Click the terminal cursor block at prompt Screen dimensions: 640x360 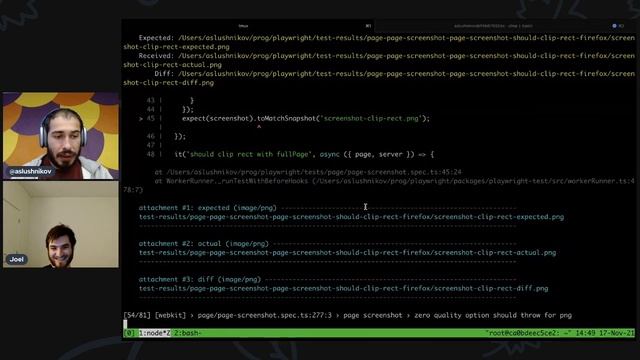(x=125, y=324)
